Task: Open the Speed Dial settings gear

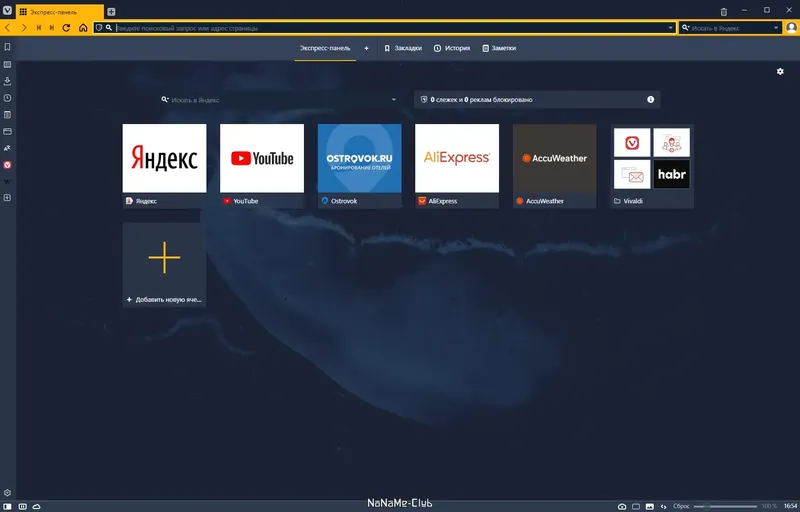Action: [x=780, y=71]
